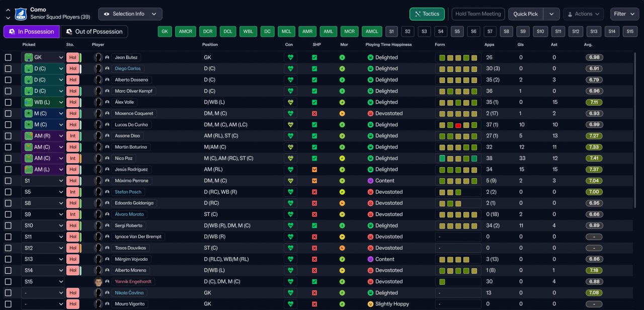Expand the Filter dropdown
Viewport: 644px width, 310px height.
tap(624, 14)
